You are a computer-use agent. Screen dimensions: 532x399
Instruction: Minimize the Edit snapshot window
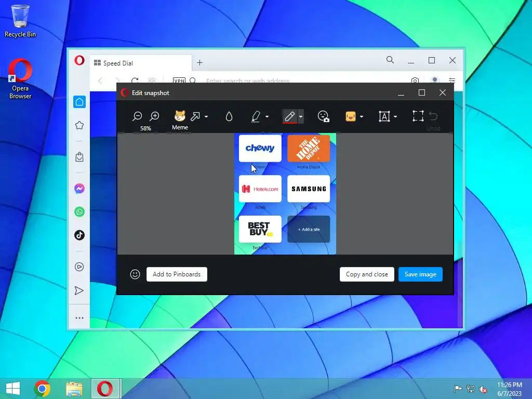401,92
